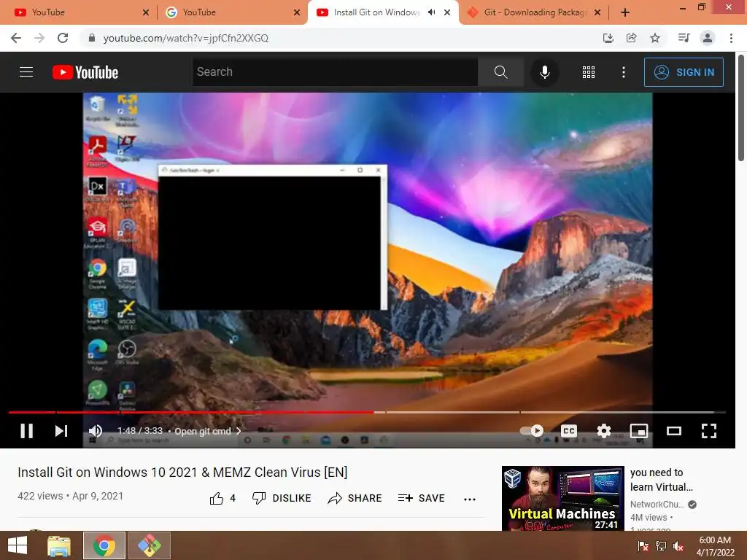Screen dimensions: 747x560
Task: Open YouTube settings three-dot menu
Action: [x=623, y=72]
